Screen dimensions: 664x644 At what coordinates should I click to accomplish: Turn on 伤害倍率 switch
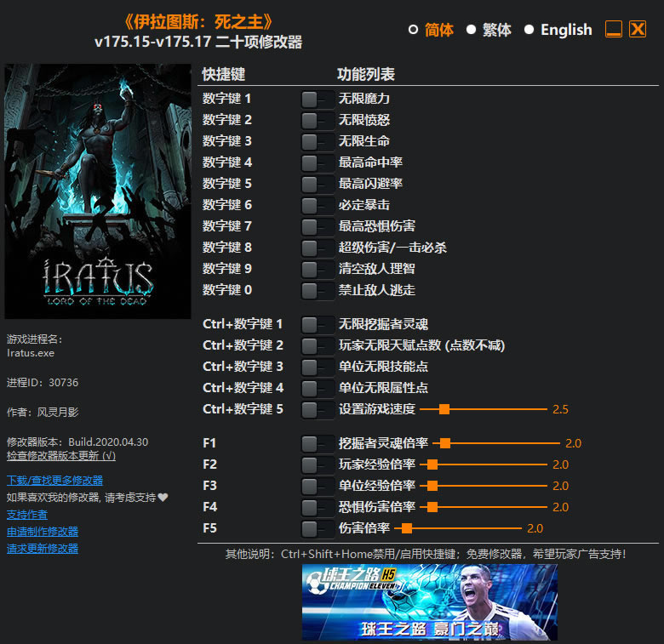[x=318, y=529]
